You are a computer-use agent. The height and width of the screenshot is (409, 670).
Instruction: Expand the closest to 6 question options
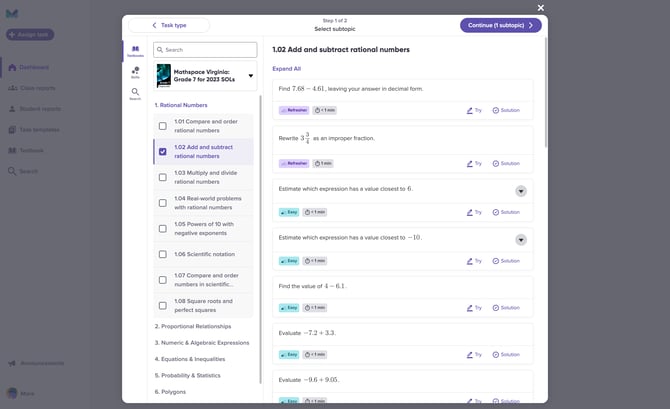tap(521, 191)
